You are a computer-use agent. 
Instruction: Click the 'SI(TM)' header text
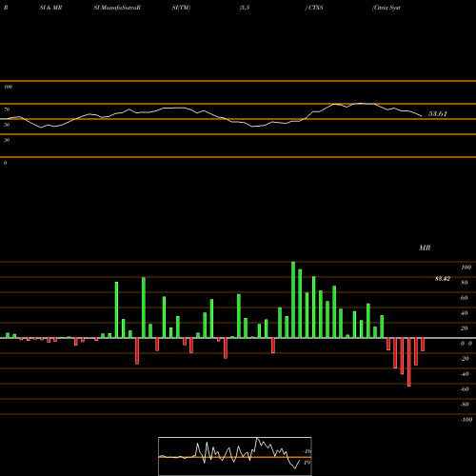tap(181, 8)
